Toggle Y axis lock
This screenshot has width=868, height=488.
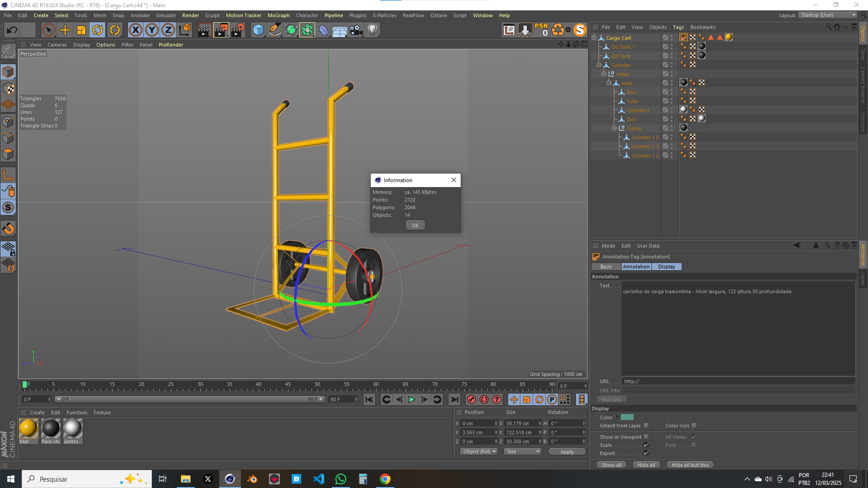click(x=152, y=30)
